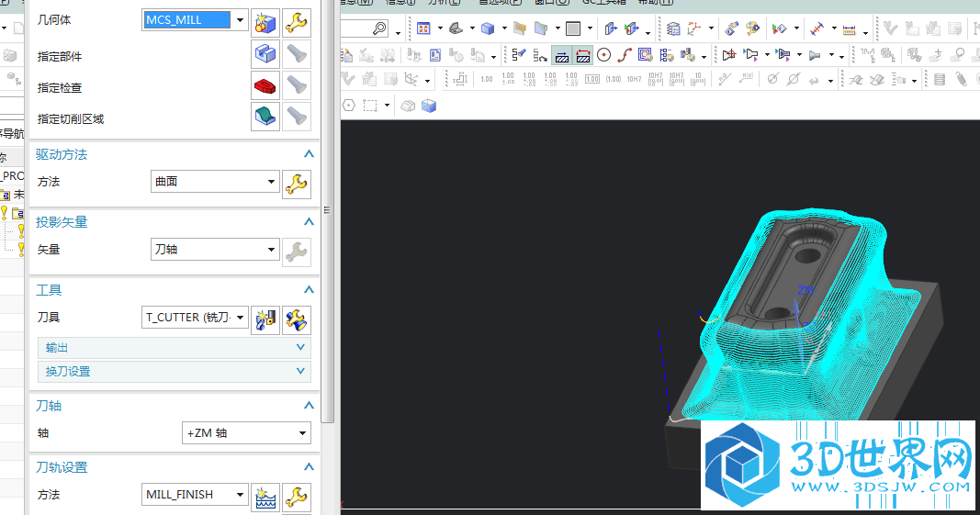Viewport: 980px width, 515px height.
Task: Edit drive method wrench beside 曲面
Action: 297,184
